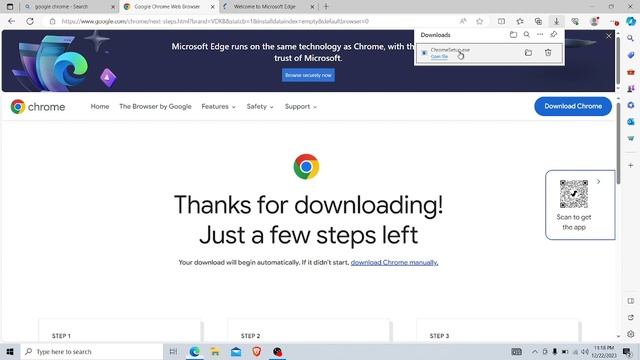Open Edge Settings and more menu
Screen dimensions: 640x360
coord(614,21)
